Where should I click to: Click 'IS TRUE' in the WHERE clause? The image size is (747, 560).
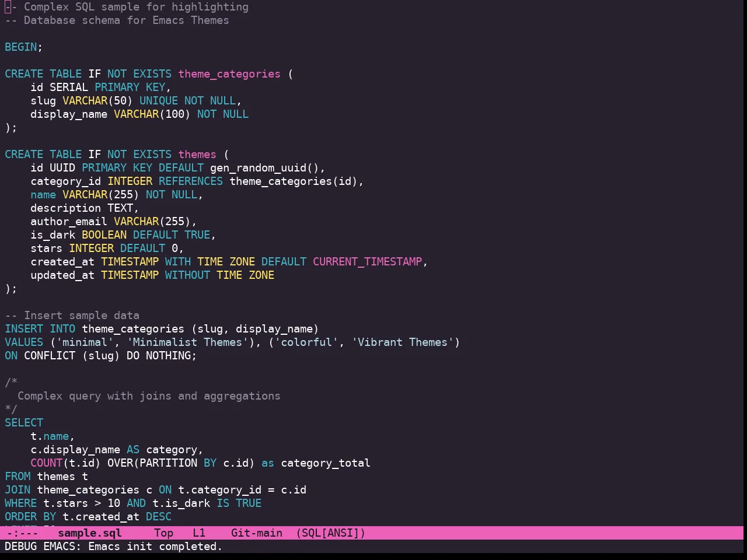[239, 503]
